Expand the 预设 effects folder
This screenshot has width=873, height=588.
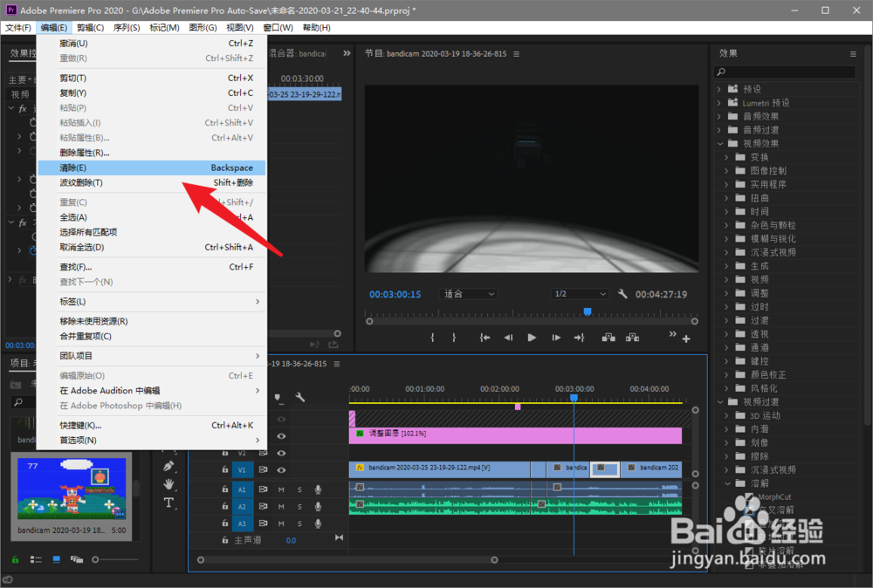point(718,89)
